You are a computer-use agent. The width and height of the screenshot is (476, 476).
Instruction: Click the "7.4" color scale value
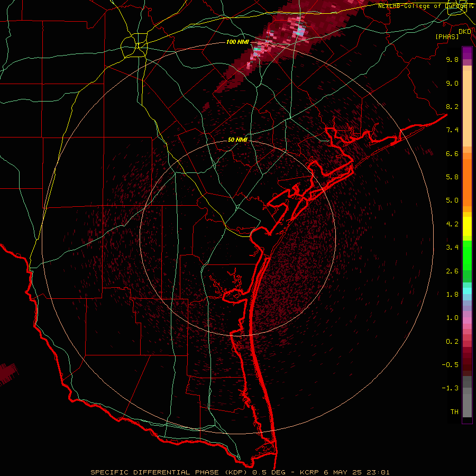(x=452, y=130)
